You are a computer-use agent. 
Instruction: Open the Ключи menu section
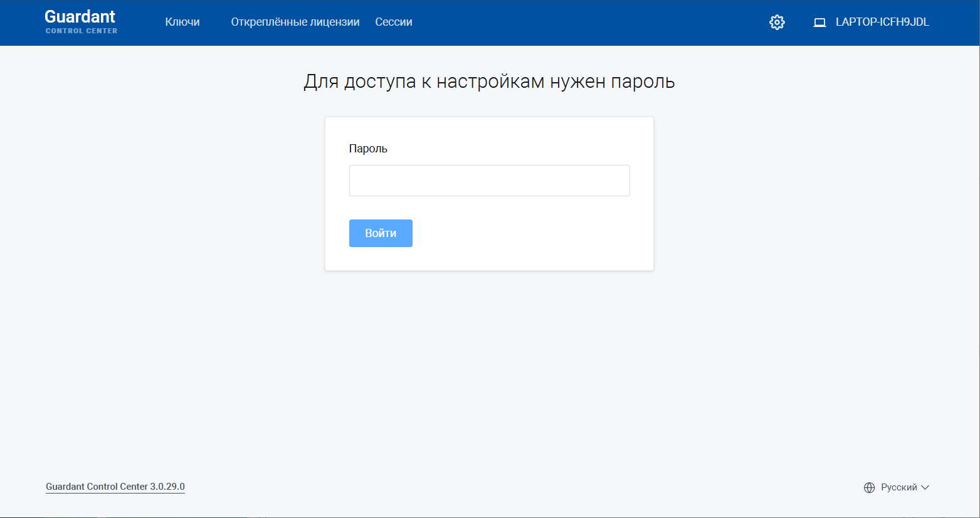[x=182, y=22]
